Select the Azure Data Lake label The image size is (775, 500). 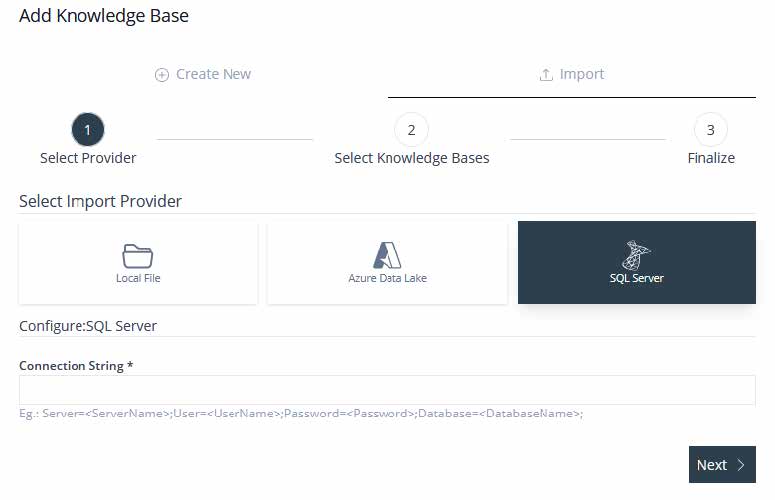387,278
